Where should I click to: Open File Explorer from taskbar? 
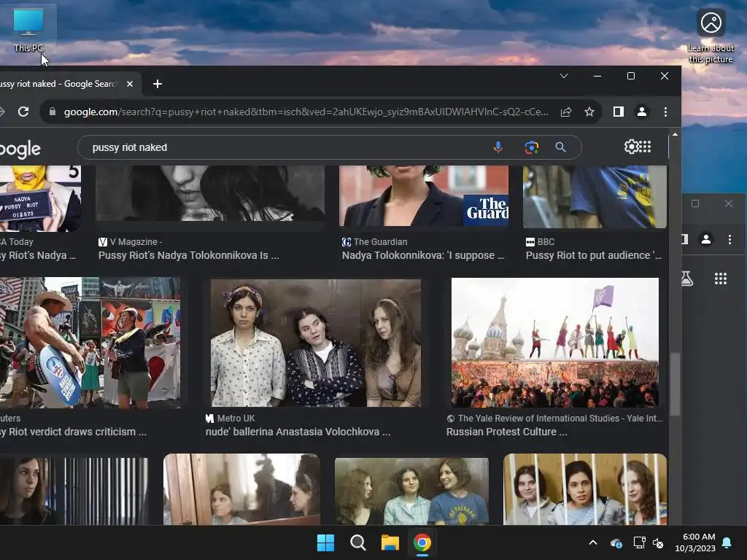click(x=390, y=542)
